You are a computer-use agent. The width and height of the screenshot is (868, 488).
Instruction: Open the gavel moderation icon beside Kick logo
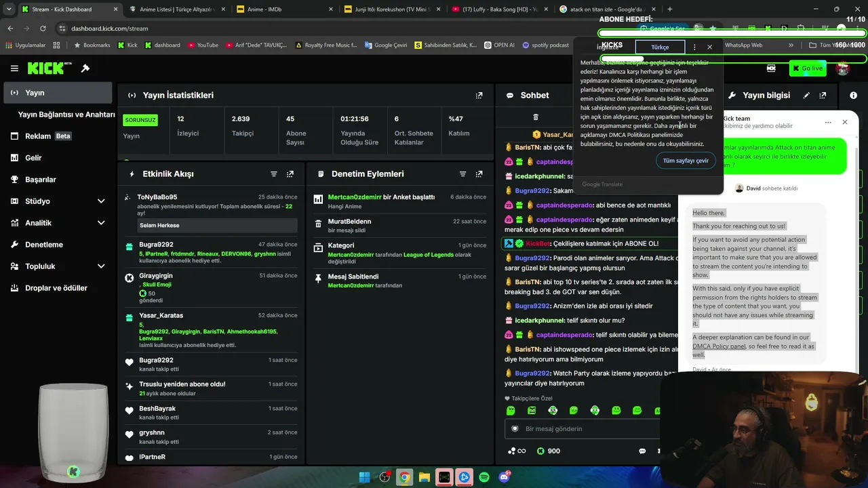85,68
